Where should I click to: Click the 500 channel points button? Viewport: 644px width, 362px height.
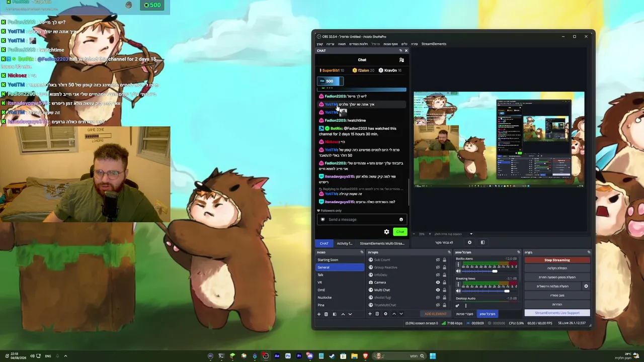coord(330,81)
